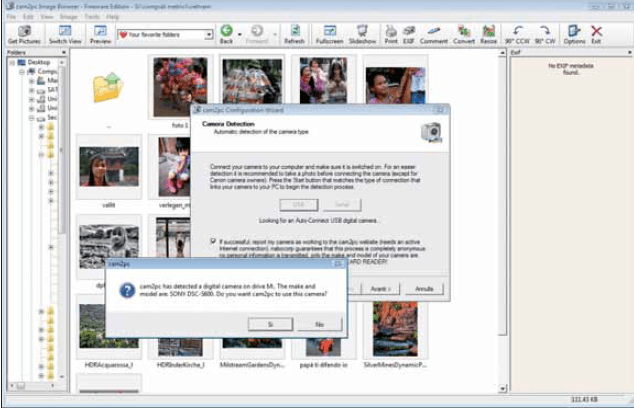This screenshot has width=634, height=408.
Task: Open the parent folder up icon
Action: click(x=108, y=87)
